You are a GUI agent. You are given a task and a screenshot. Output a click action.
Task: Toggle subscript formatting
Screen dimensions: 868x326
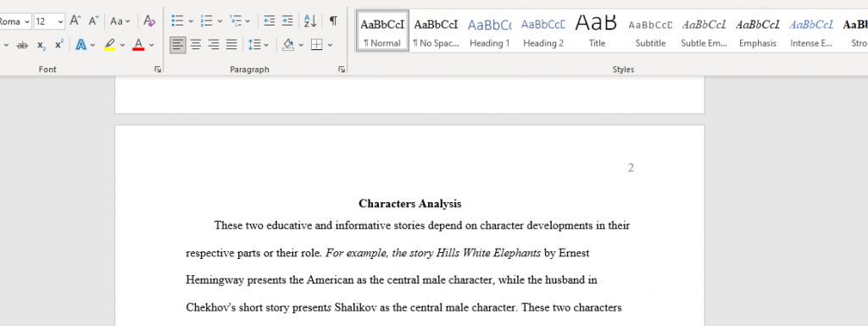coord(41,45)
